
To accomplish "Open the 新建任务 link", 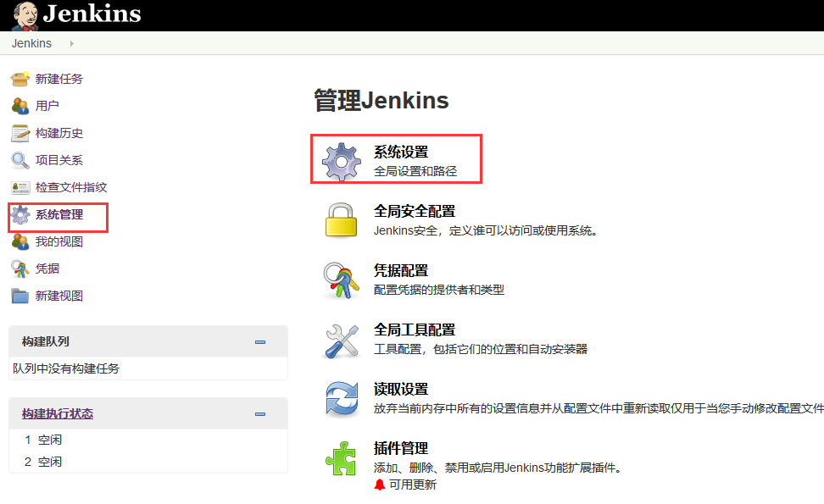I will (x=58, y=79).
